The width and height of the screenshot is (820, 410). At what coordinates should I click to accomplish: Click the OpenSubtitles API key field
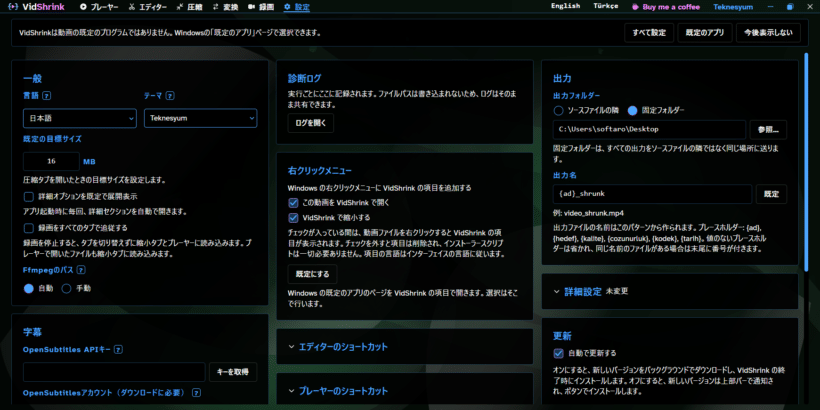(114, 372)
